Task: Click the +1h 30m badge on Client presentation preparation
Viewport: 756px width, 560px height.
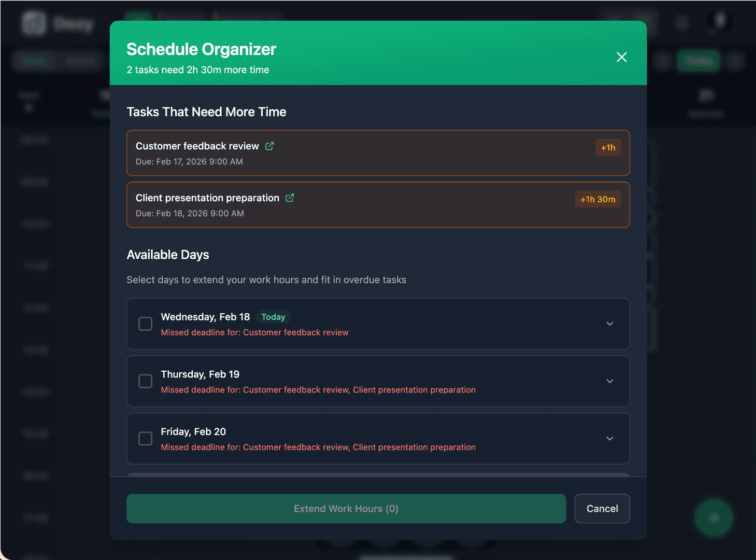Action: pyautogui.click(x=597, y=199)
